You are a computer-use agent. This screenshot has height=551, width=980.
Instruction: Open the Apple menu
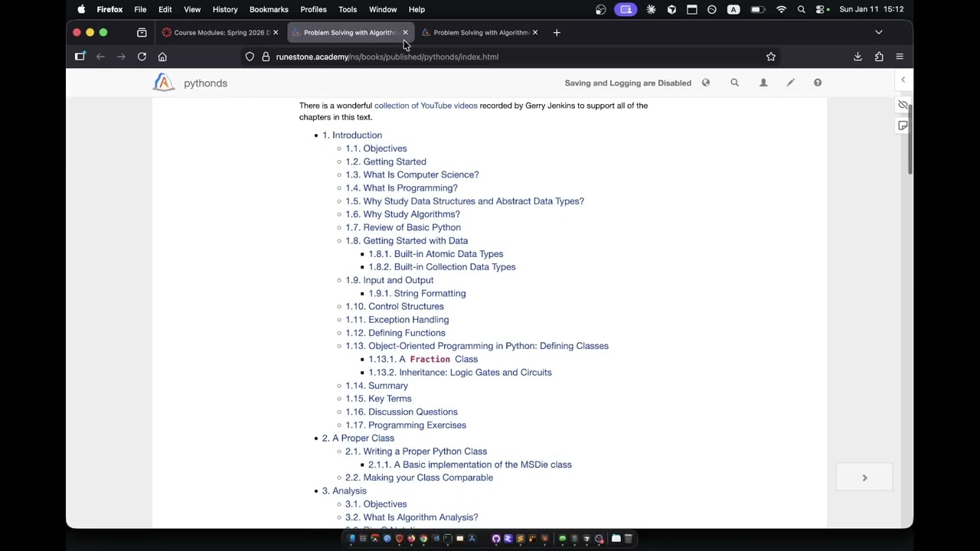pos(81,9)
